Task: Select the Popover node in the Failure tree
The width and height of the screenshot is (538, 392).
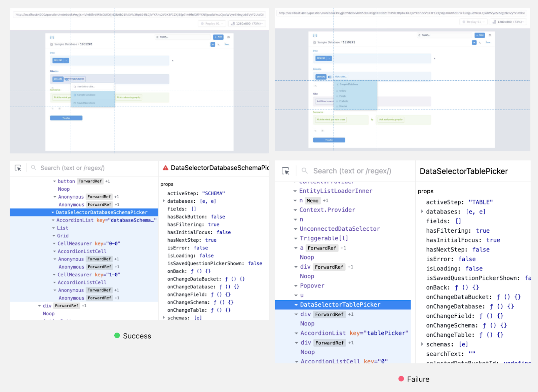Action: [312, 286]
